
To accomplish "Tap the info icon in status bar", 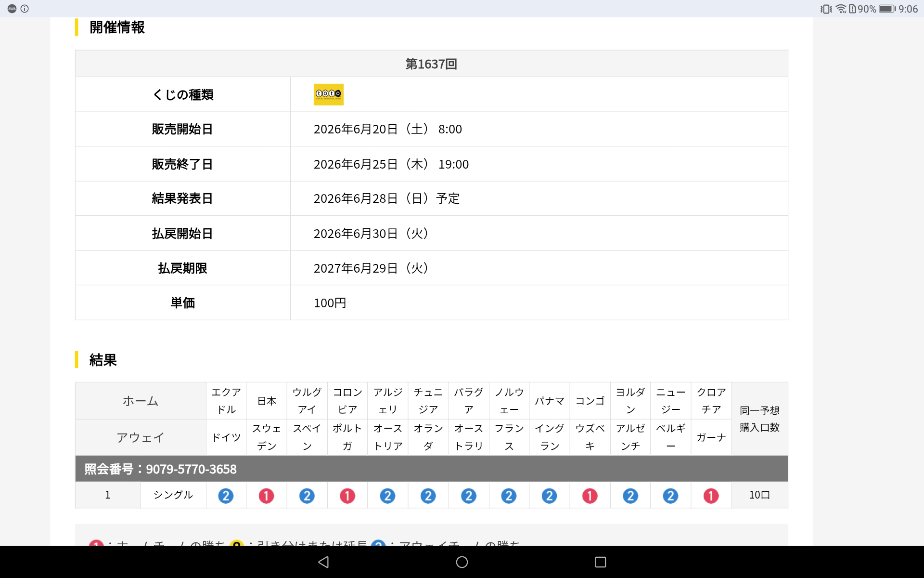I will click(x=25, y=9).
